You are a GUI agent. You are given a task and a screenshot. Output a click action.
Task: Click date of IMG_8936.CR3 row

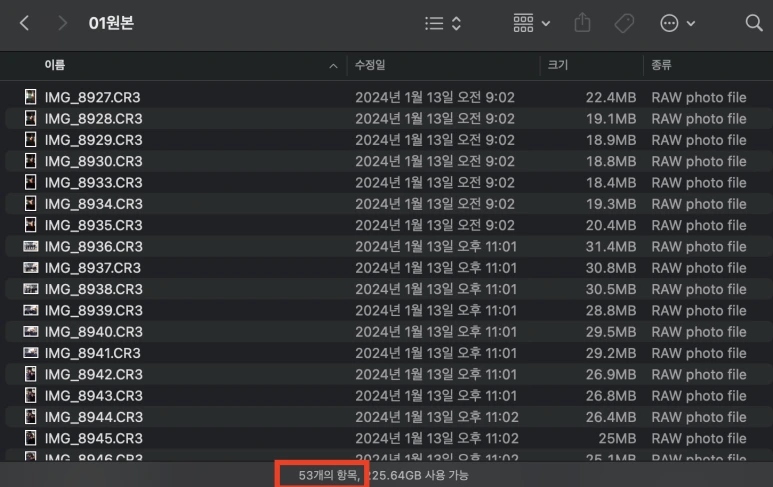click(x=436, y=246)
